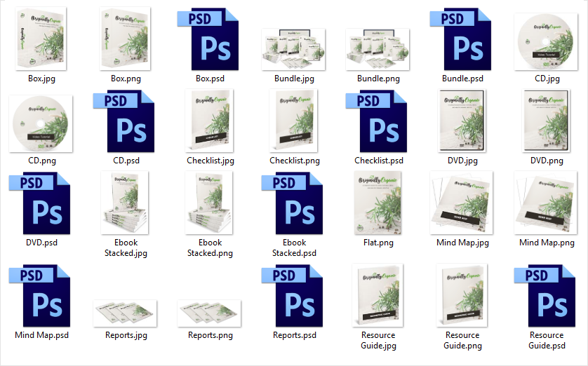Select the Ebook Stacked.png thumbnail

coord(209,203)
